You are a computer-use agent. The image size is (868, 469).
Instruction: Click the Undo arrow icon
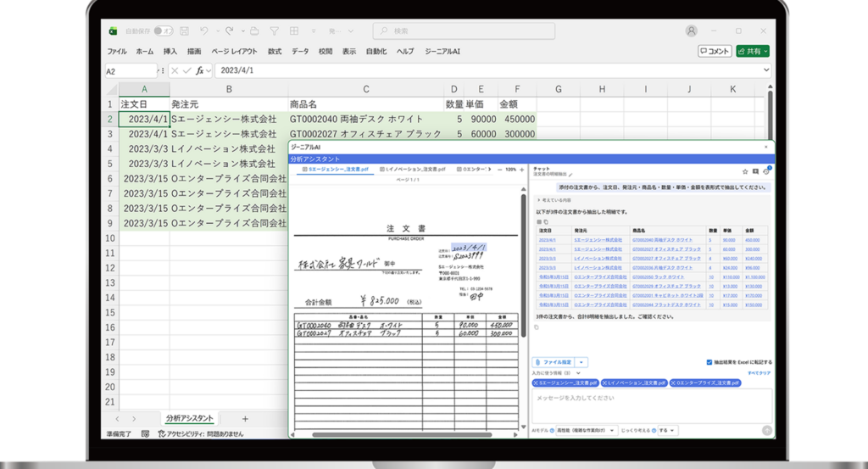click(204, 31)
